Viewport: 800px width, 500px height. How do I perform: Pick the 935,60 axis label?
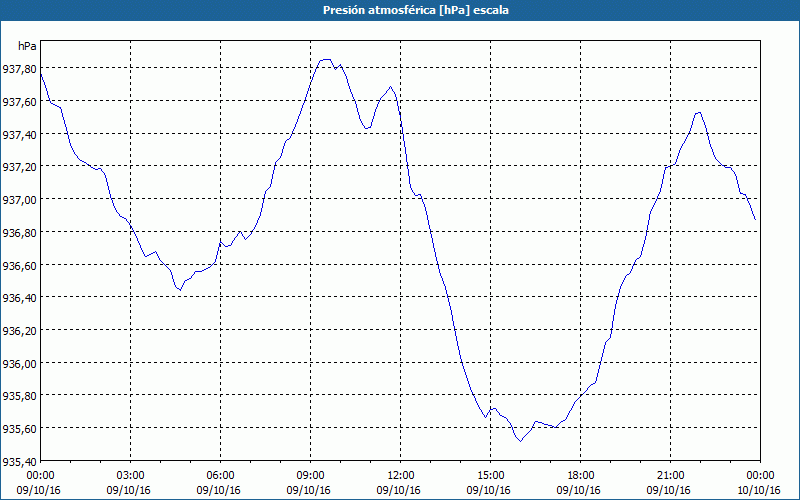(19, 429)
